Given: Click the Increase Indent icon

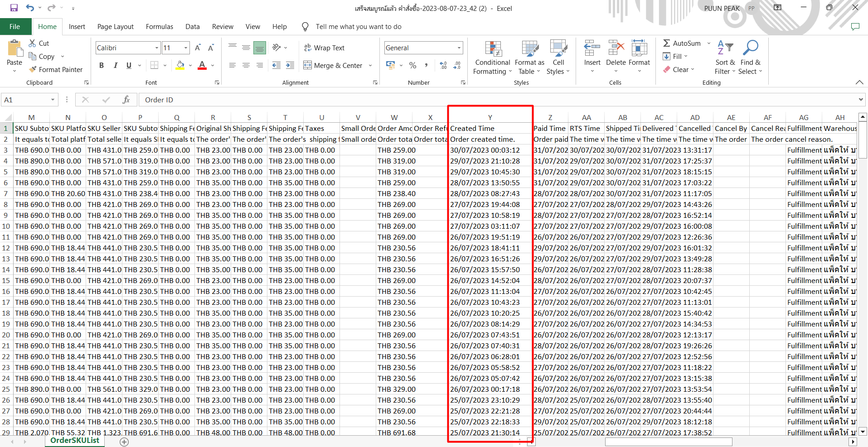Looking at the screenshot, I should 290,65.
